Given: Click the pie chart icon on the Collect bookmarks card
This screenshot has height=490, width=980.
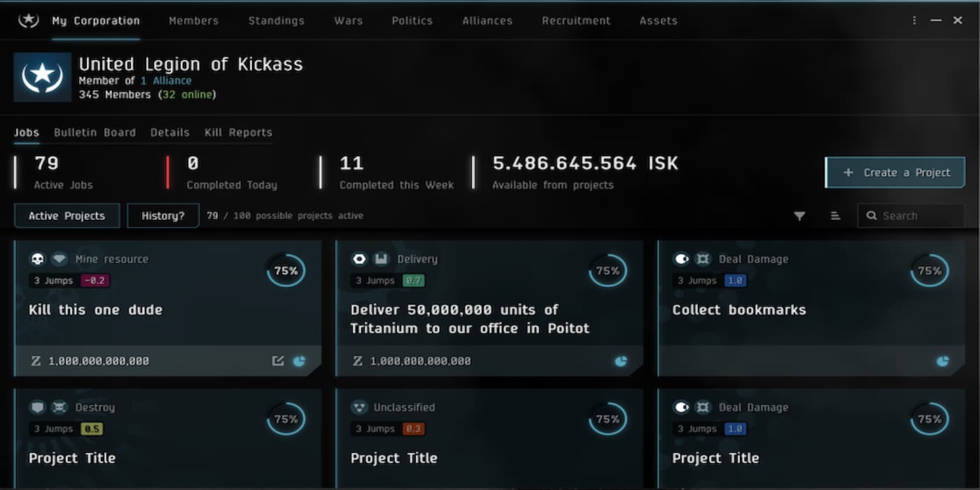Looking at the screenshot, I should click(942, 361).
